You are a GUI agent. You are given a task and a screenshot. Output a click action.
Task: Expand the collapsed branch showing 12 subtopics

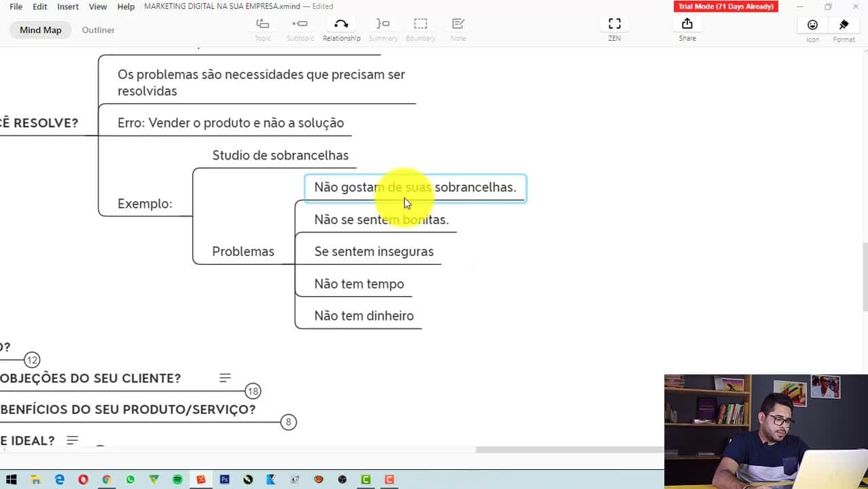pos(32,360)
